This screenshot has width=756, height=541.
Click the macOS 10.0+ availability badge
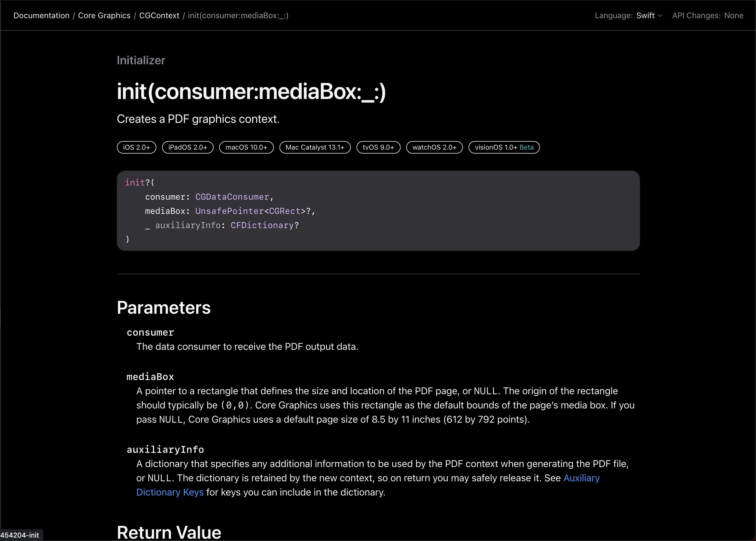(x=246, y=147)
